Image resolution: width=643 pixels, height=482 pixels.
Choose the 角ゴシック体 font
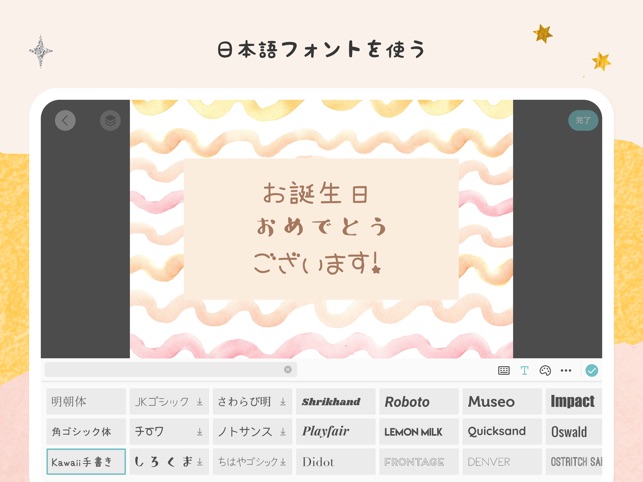[x=86, y=432]
